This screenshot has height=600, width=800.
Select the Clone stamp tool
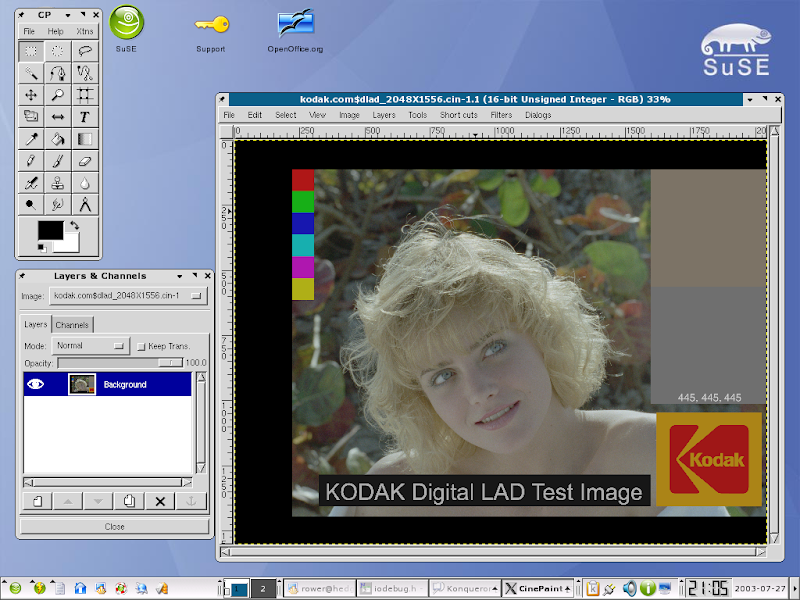click(x=58, y=183)
